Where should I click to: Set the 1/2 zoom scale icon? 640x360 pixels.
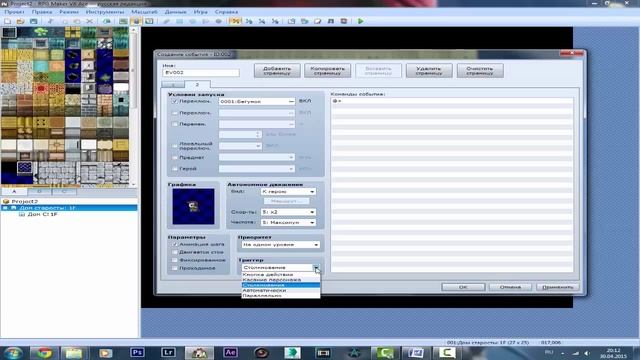[249, 21]
